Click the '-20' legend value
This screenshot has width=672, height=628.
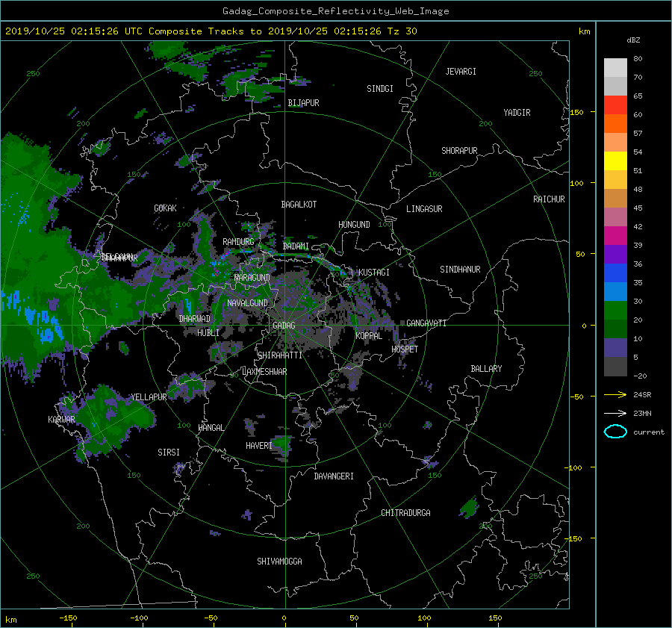click(x=640, y=376)
